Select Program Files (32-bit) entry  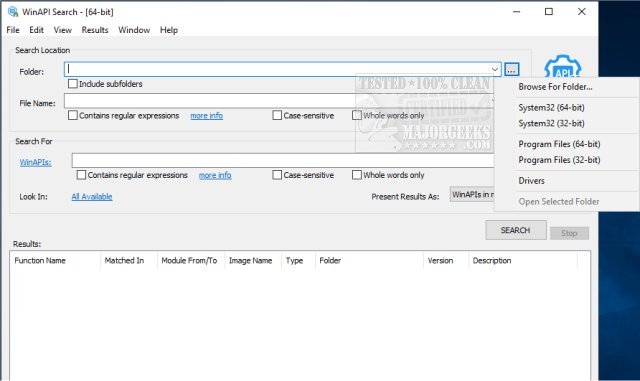pyautogui.click(x=559, y=160)
